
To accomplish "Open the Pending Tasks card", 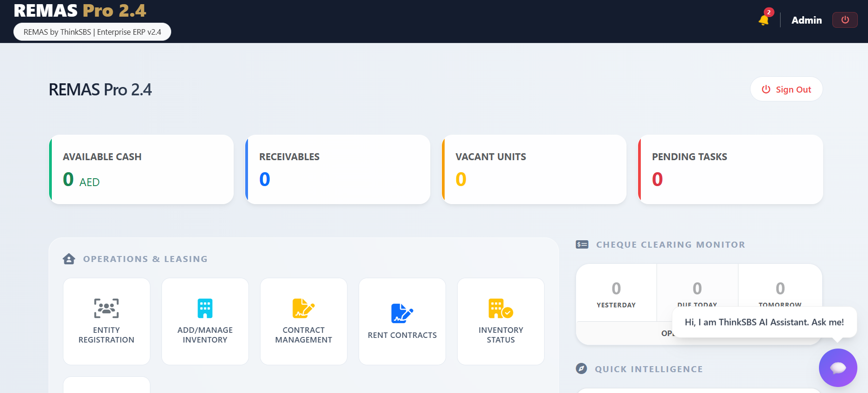I will pyautogui.click(x=731, y=169).
